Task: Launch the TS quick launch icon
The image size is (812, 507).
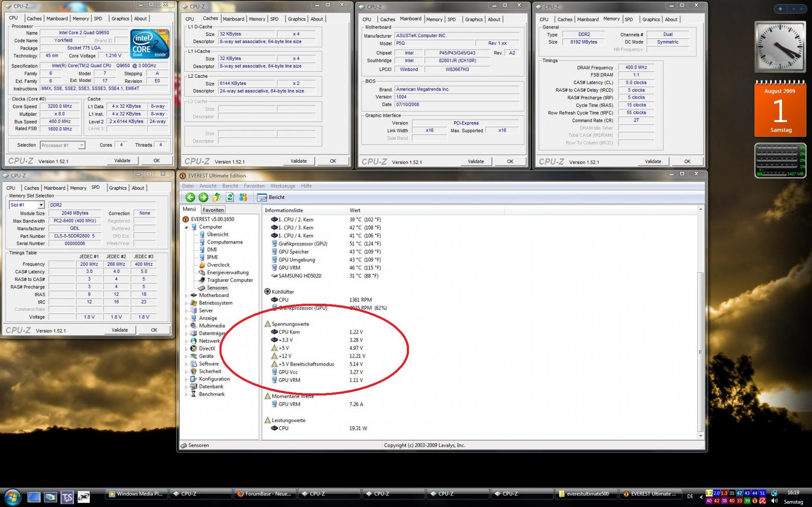Action: (67, 497)
